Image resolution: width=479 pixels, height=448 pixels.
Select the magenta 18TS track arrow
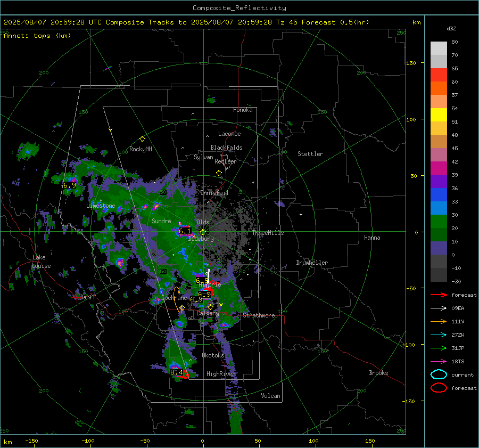(x=439, y=362)
